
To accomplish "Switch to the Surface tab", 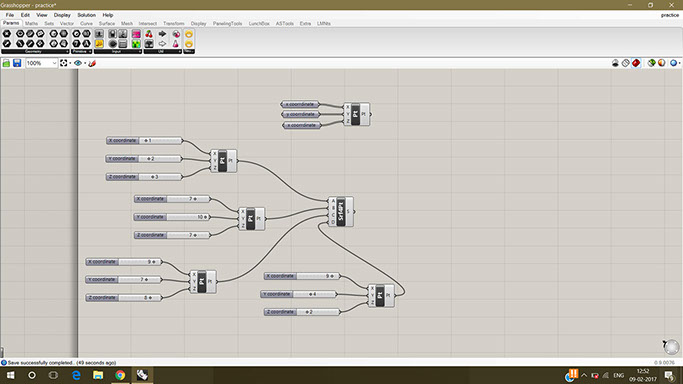I will point(107,24).
